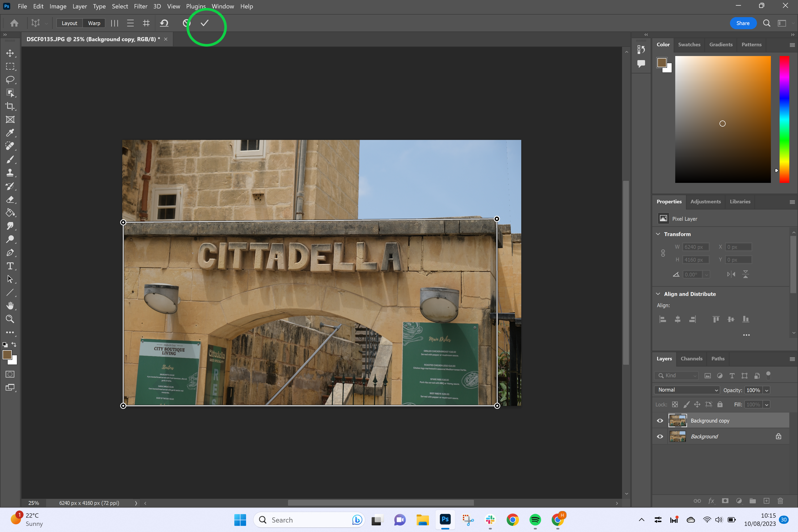Collapse Align and Distribute section
The height and width of the screenshot is (532, 798).
pos(658,294)
